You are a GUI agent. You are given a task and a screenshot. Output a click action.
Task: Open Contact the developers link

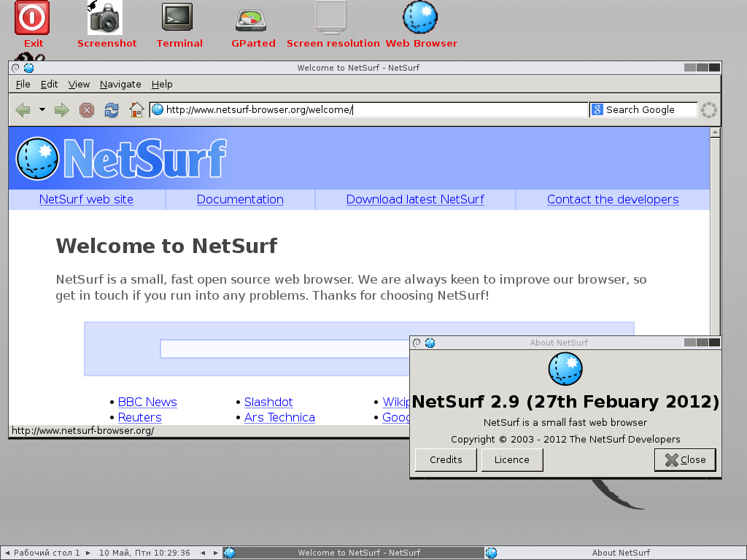tap(613, 200)
